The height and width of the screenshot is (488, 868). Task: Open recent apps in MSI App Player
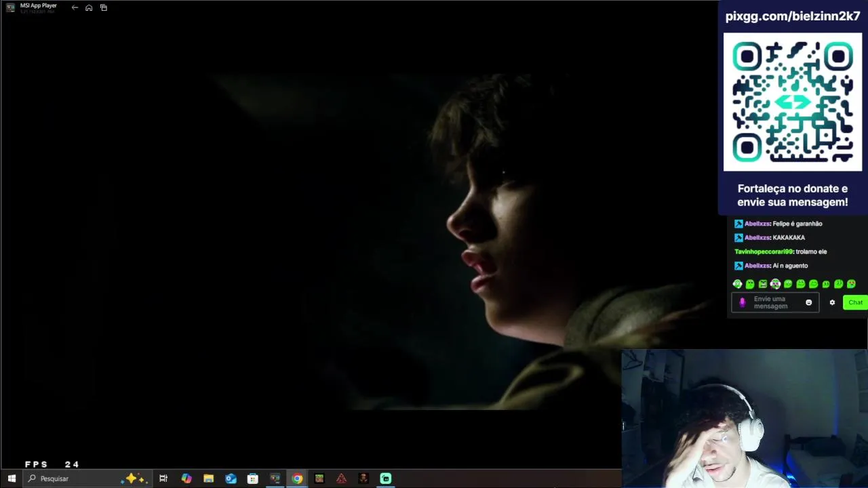(104, 7)
